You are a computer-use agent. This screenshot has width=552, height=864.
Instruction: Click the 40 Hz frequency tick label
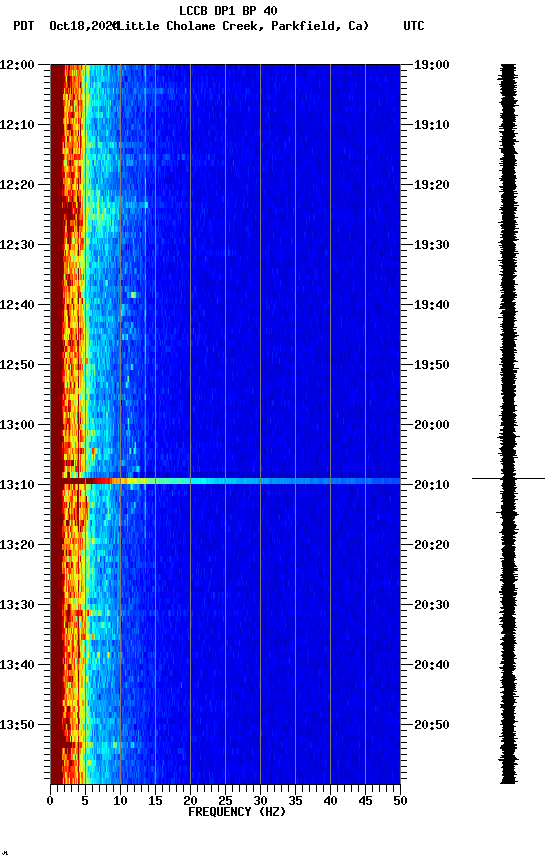point(330,802)
